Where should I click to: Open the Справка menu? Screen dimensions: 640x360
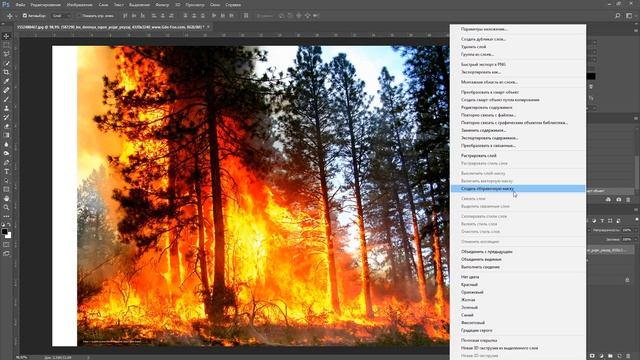[233, 5]
